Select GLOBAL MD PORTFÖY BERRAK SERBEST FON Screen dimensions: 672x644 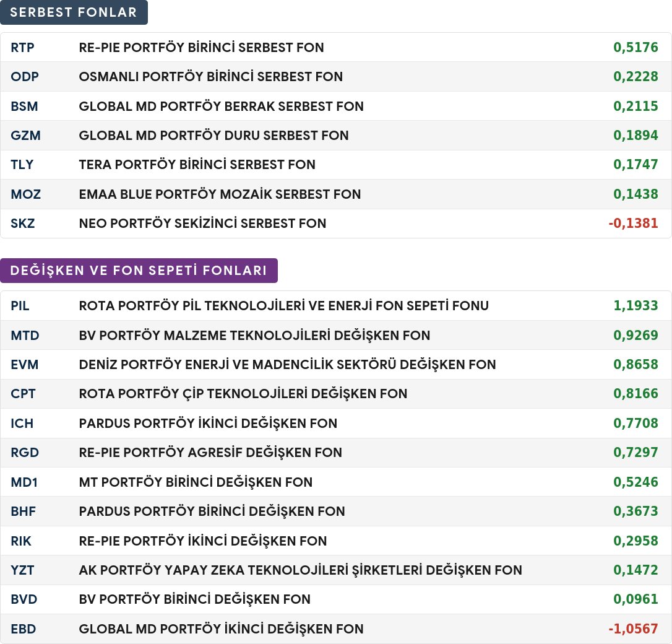click(x=221, y=106)
